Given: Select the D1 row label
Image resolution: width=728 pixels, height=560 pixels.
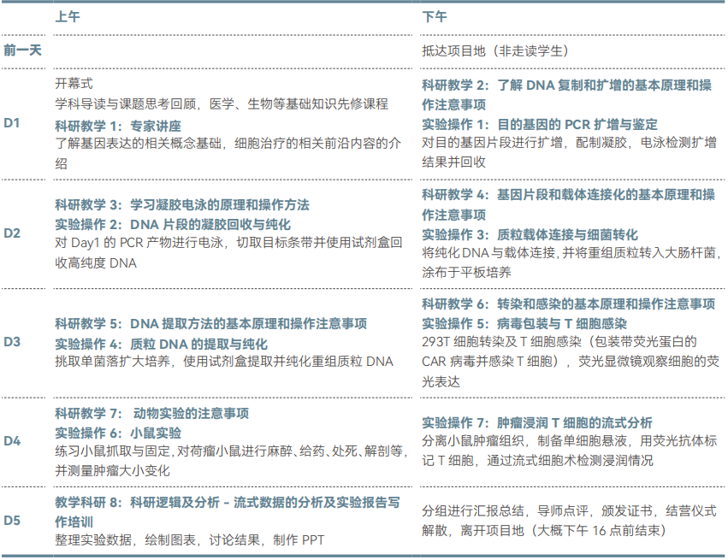Looking at the screenshot, I should pos(12,124).
